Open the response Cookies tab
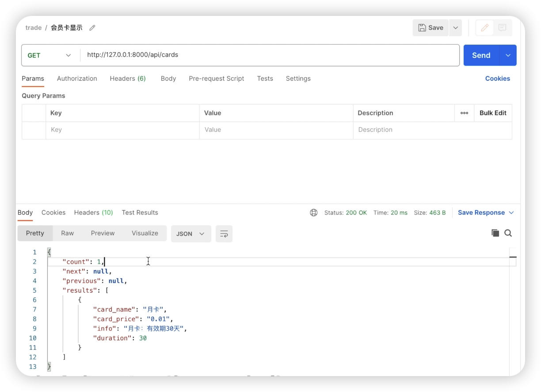The height and width of the screenshot is (392, 541). click(x=53, y=212)
